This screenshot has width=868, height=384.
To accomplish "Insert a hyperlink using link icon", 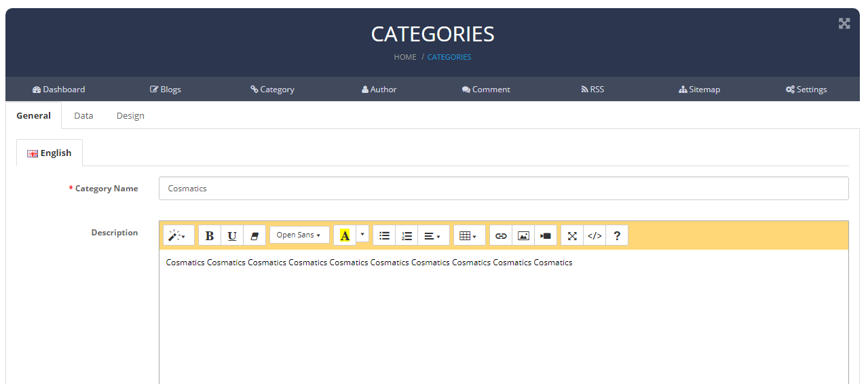I will (501, 235).
